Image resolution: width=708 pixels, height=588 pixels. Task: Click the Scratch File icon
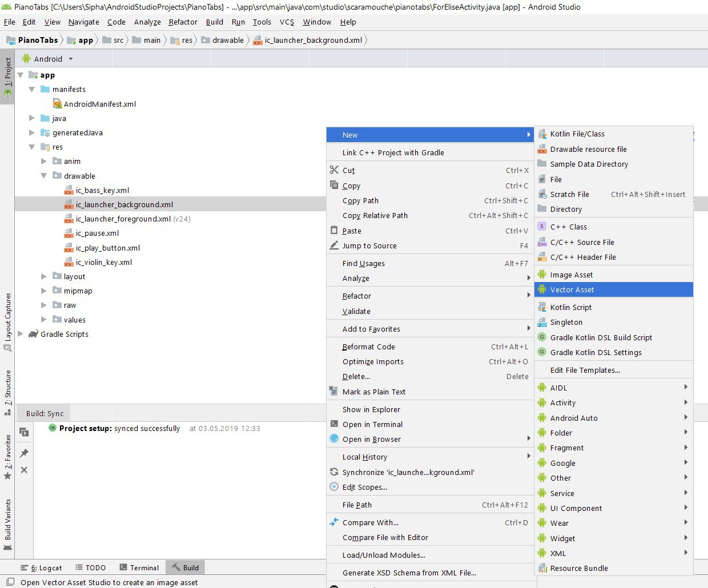click(542, 194)
